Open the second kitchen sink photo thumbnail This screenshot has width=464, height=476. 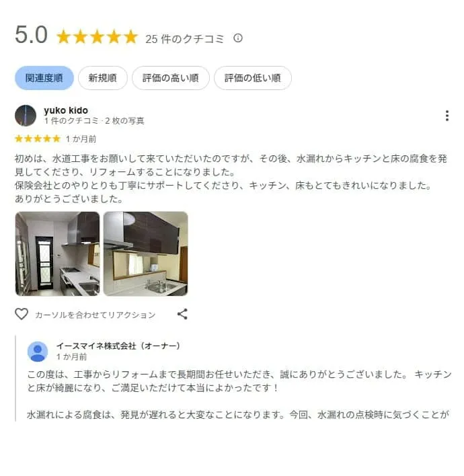[145, 253]
